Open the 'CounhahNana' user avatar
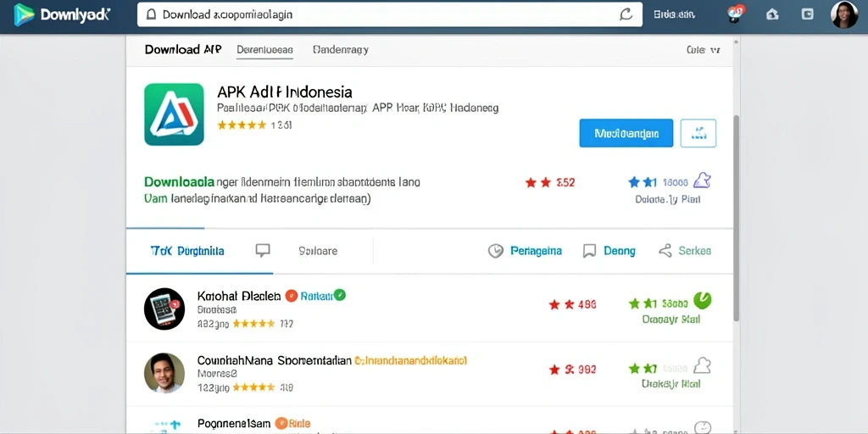The height and width of the screenshot is (434, 868). pos(164,373)
